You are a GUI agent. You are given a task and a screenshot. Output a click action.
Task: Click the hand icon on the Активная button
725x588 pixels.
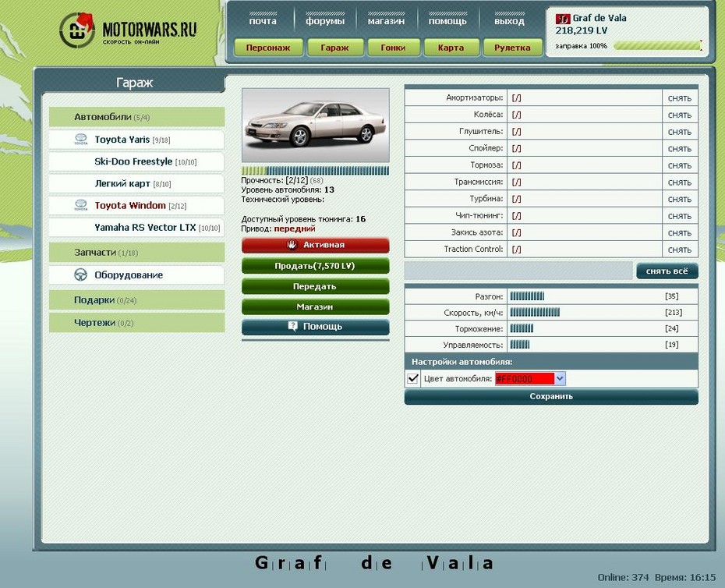(x=292, y=245)
